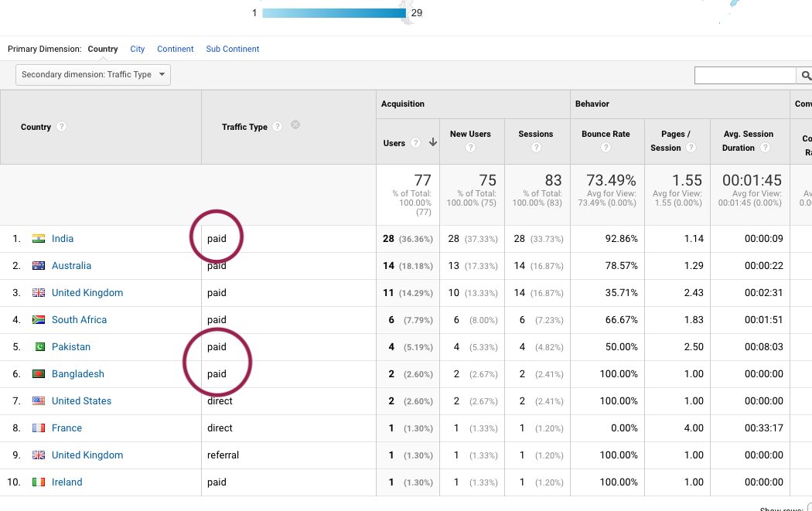The width and height of the screenshot is (812, 511).
Task: Show help for Sessions column
Action: click(x=536, y=148)
